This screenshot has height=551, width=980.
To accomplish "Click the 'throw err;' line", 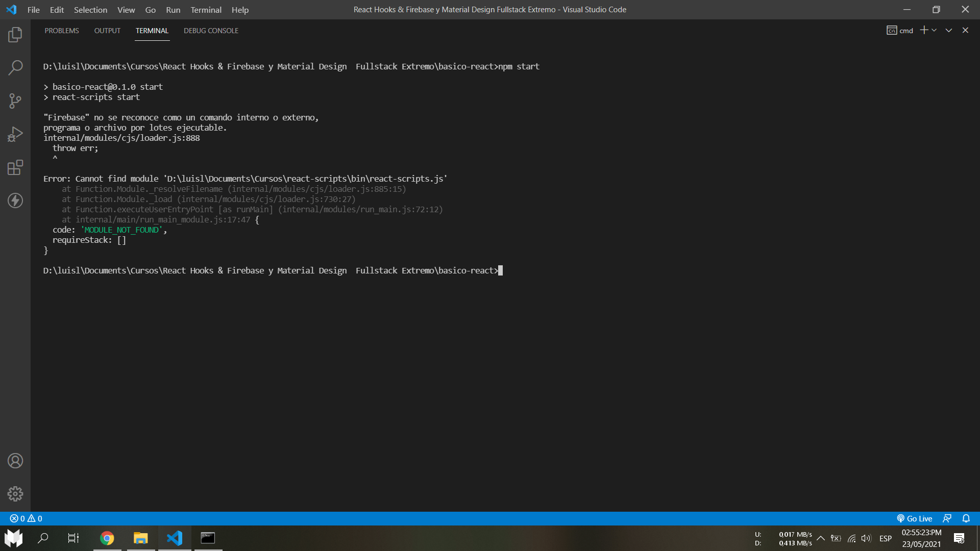I will click(76, 148).
